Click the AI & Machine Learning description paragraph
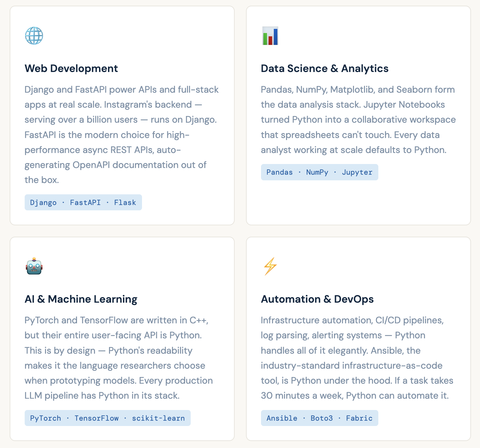The image size is (480, 448). (118, 358)
